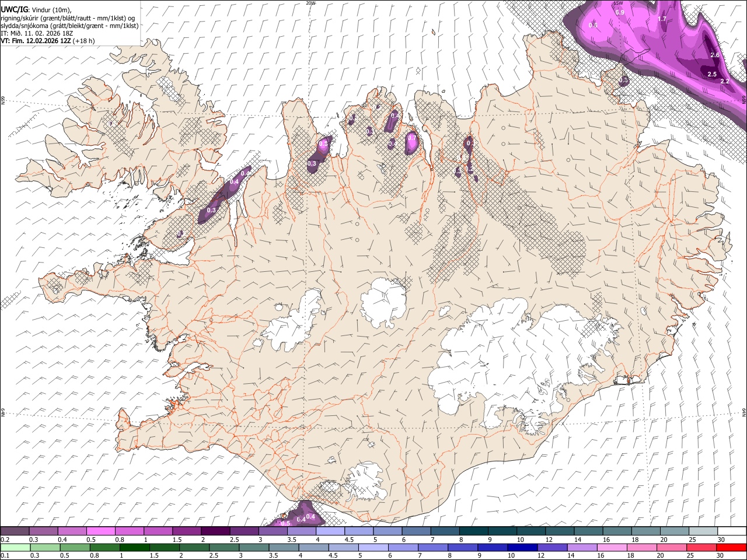The image size is (747, 560).
Task: Click the pale green first swatch in the bottom row
Action: click(15, 547)
